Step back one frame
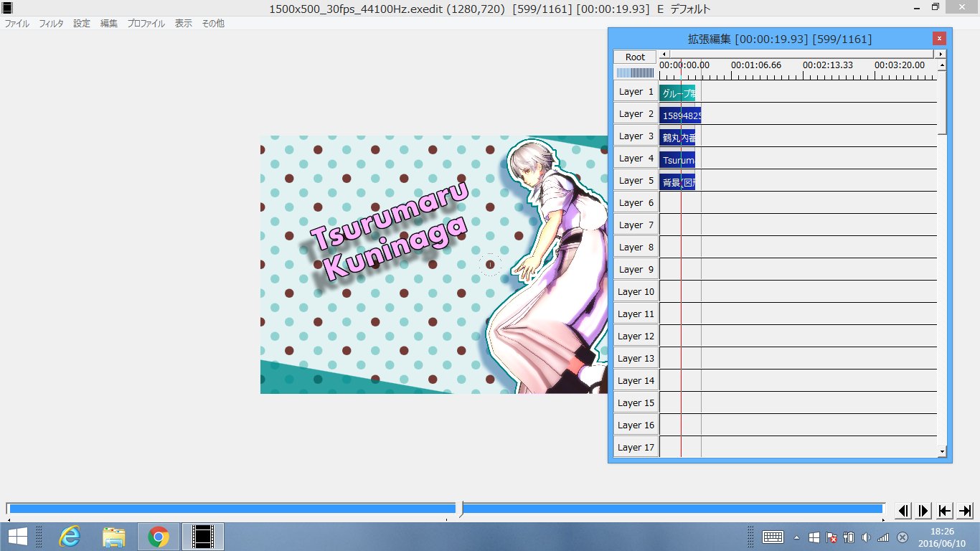This screenshot has height=551, width=980. 904,510
